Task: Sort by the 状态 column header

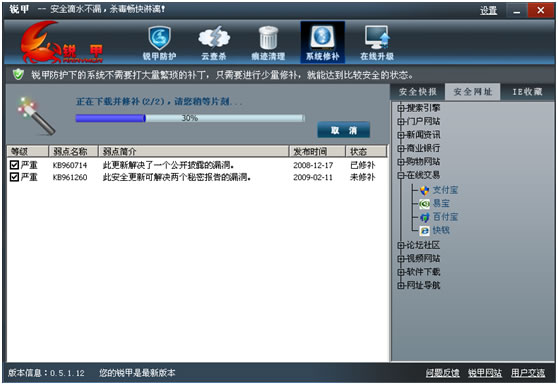Action: pyautogui.click(x=366, y=151)
